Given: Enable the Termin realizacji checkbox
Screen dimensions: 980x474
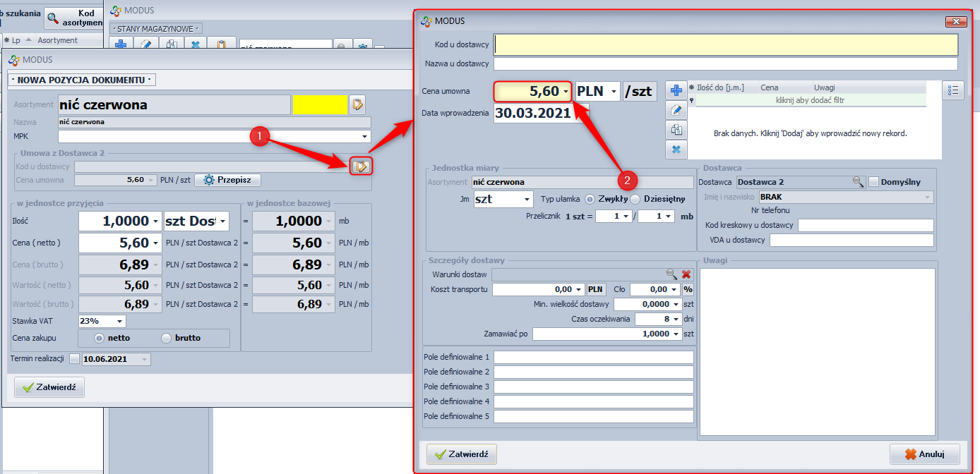Looking at the screenshot, I should [x=75, y=359].
